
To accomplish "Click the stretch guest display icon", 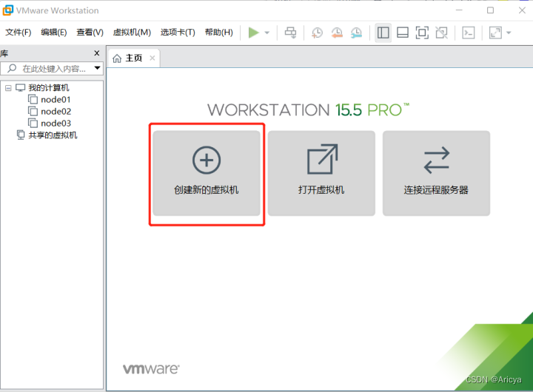I will (x=495, y=33).
